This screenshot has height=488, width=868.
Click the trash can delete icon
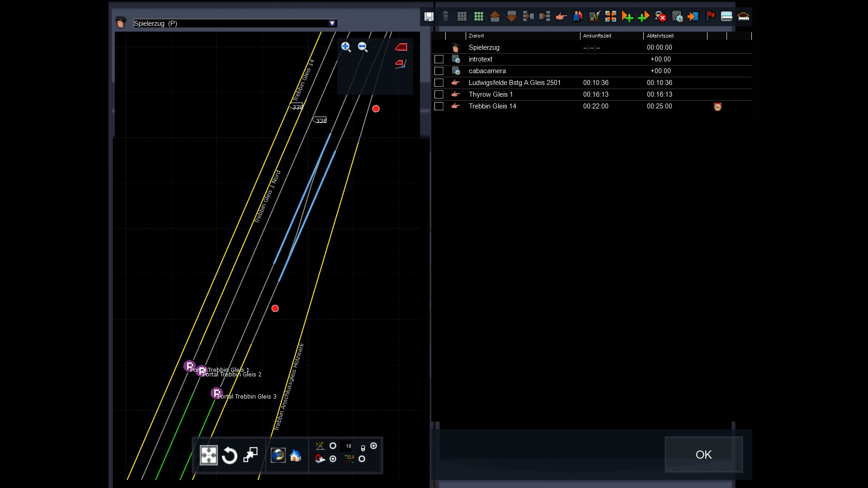[x=445, y=17]
